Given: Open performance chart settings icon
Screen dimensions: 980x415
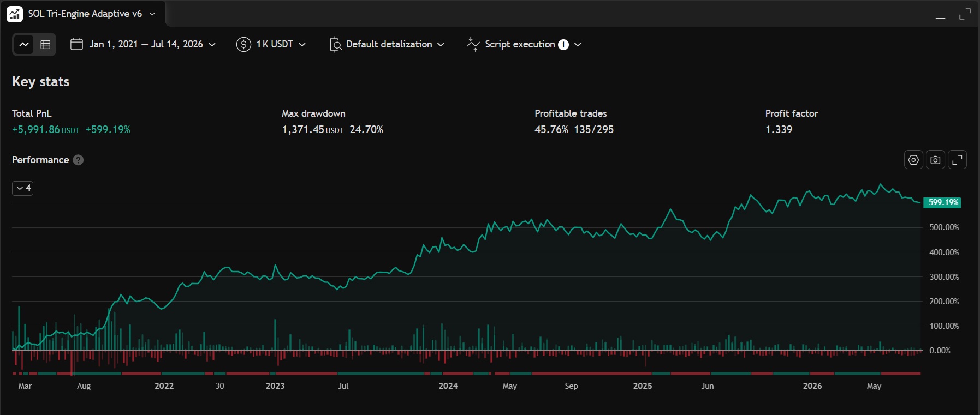Looking at the screenshot, I should pyautogui.click(x=913, y=160).
